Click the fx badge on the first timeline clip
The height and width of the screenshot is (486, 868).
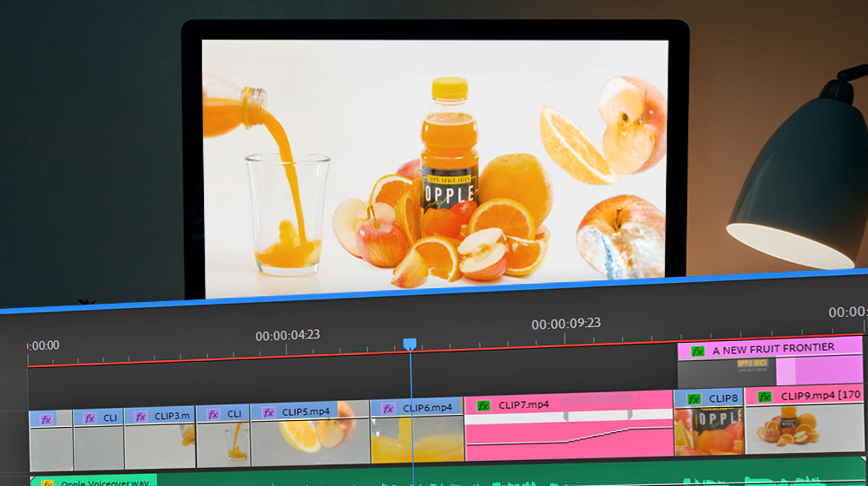pos(46,419)
